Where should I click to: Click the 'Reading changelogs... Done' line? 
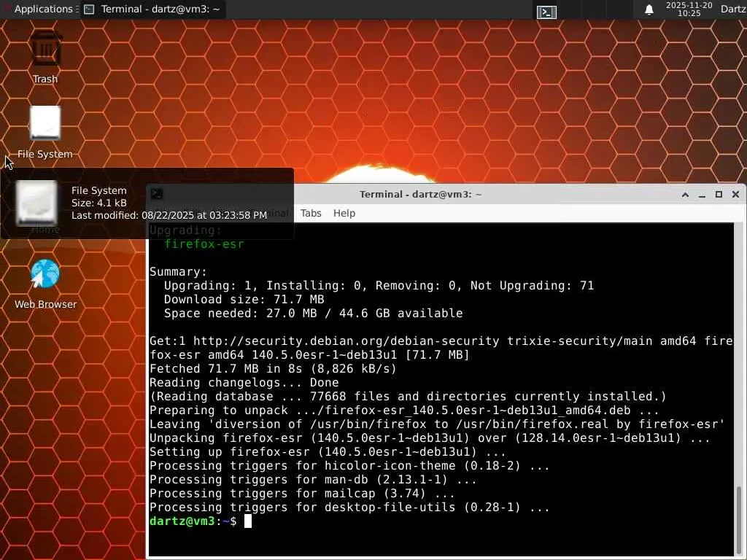(244, 382)
